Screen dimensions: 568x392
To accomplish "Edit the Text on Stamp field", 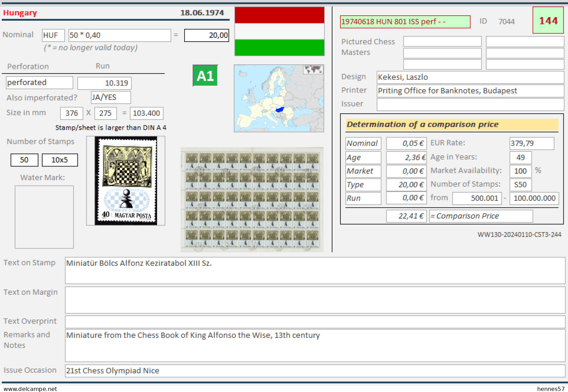I will point(315,270).
